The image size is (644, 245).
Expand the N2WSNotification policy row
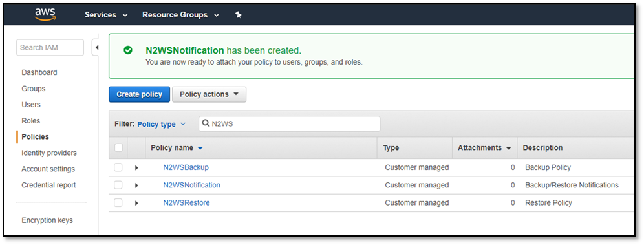tap(136, 186)
